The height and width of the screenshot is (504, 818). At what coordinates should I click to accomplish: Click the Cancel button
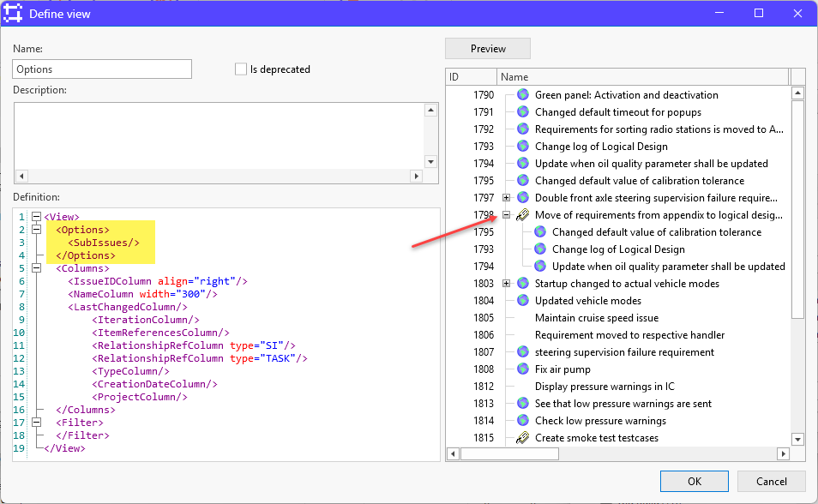point(772,481)
